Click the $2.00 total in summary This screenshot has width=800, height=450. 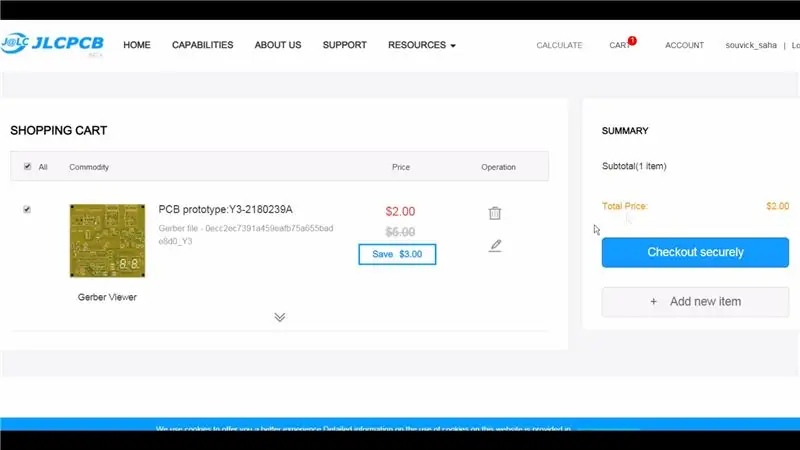click(x=777, y=206)
